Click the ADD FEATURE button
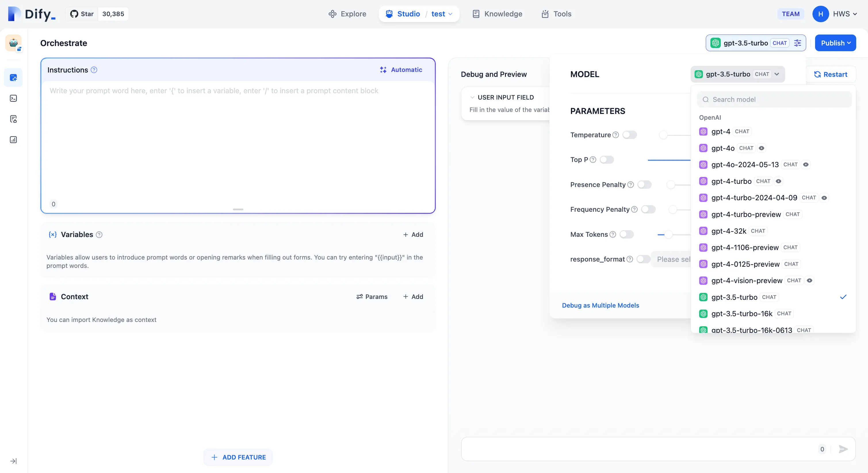 coord(238,457)
